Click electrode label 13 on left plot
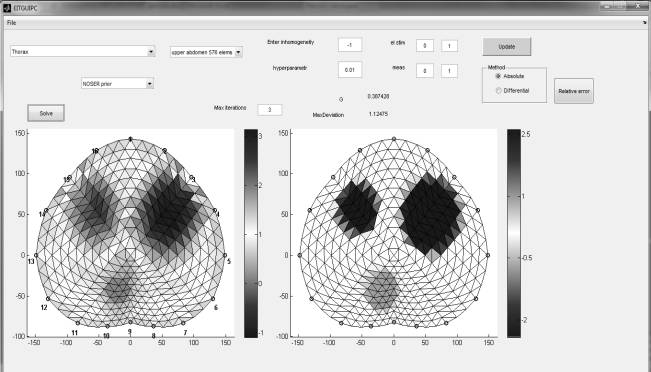651x372 pixels. click(x=31, y=262)
